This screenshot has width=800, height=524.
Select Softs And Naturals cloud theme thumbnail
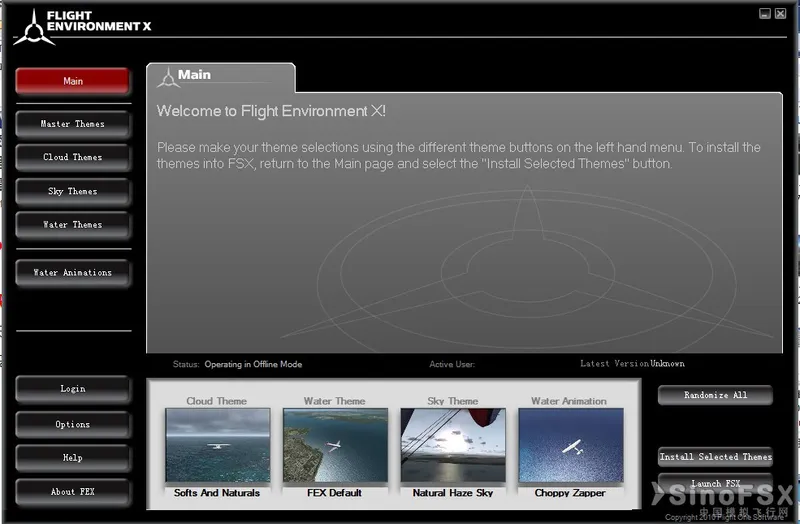(217, 446)
